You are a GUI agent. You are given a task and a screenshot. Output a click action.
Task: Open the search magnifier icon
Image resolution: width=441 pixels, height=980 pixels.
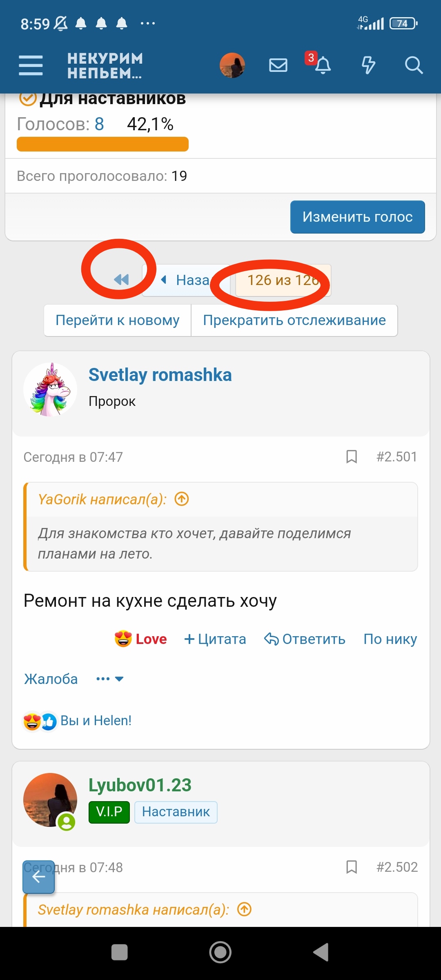(413, 65)
